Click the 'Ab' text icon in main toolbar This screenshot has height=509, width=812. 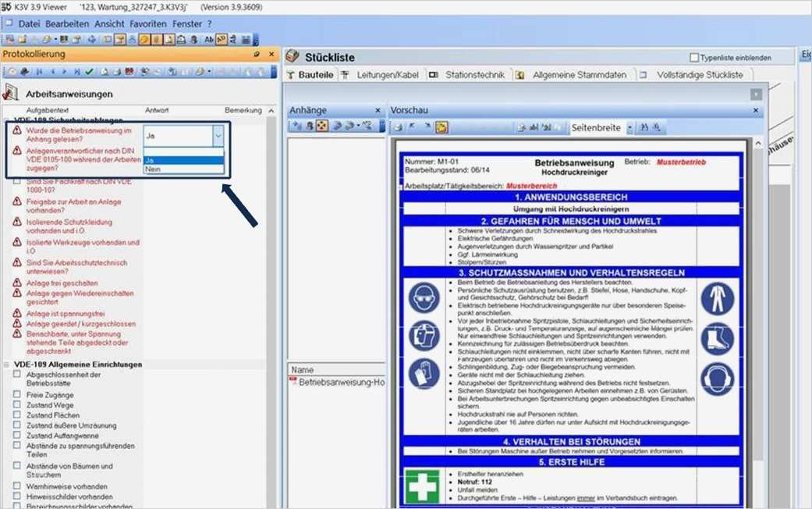(x=209, y=39)
